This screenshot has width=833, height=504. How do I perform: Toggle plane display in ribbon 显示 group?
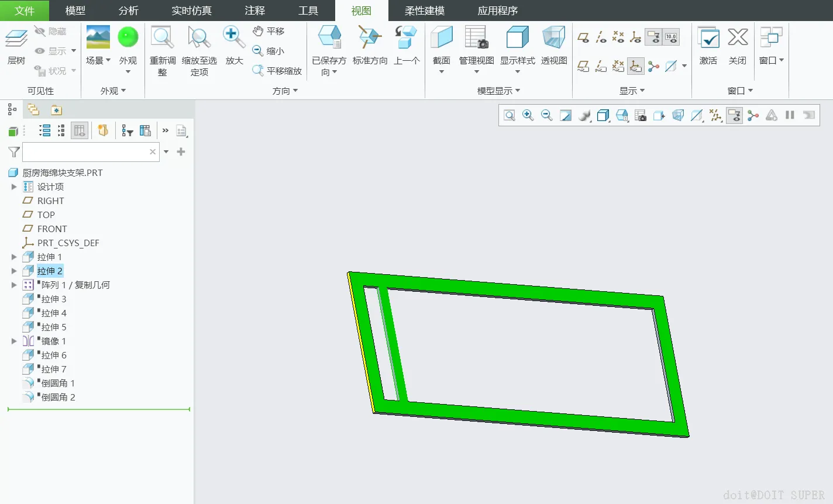point(583,37)
